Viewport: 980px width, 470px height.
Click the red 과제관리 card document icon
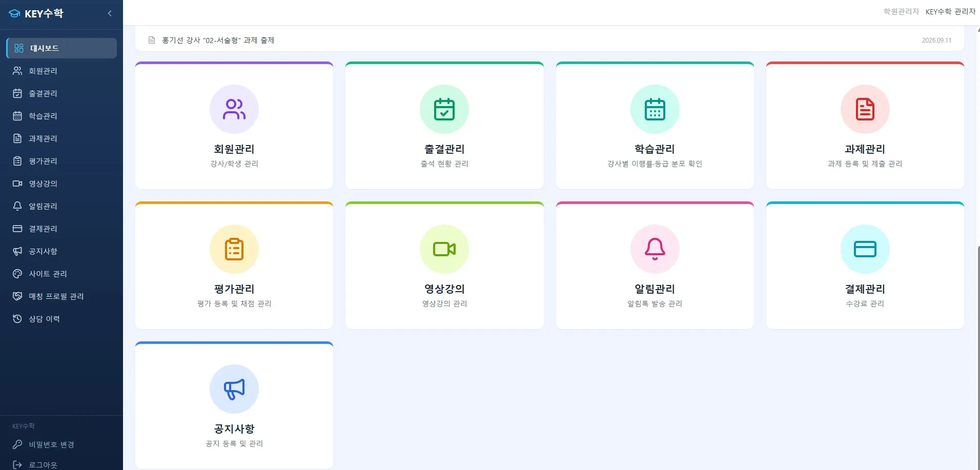coord(865,109)
